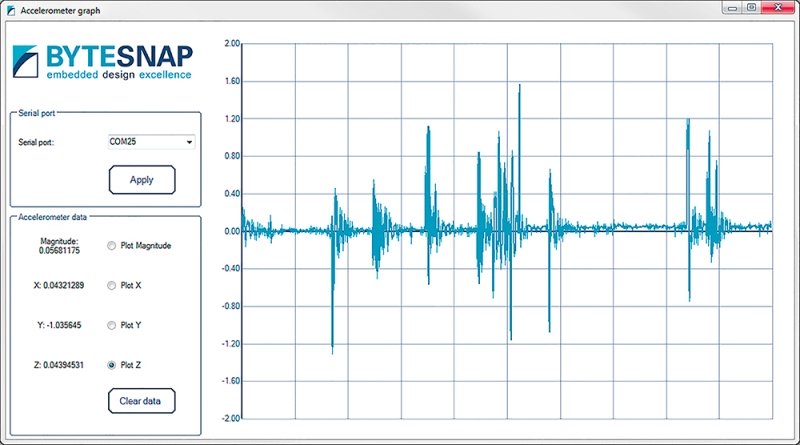Screen dimensions: 800x445
Task: Select the Plot X option
Action: [x=111, y=285]
